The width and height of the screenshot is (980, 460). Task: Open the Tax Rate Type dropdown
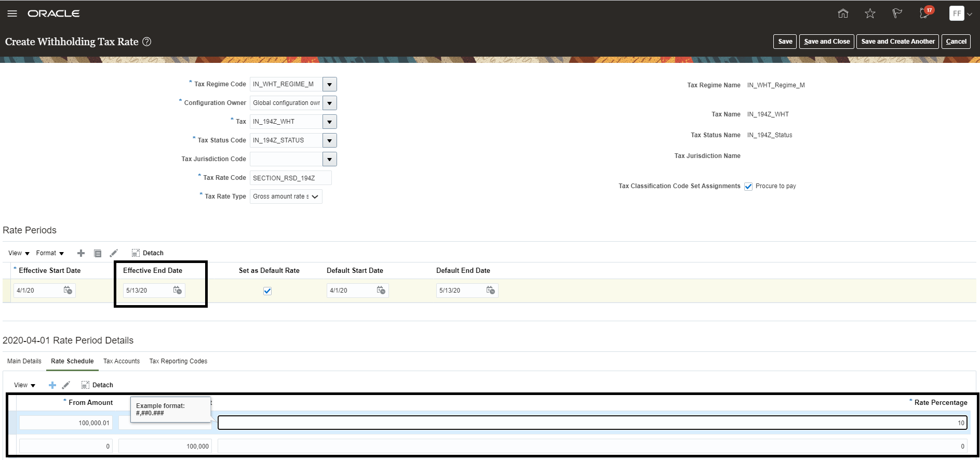coord(286,196)
